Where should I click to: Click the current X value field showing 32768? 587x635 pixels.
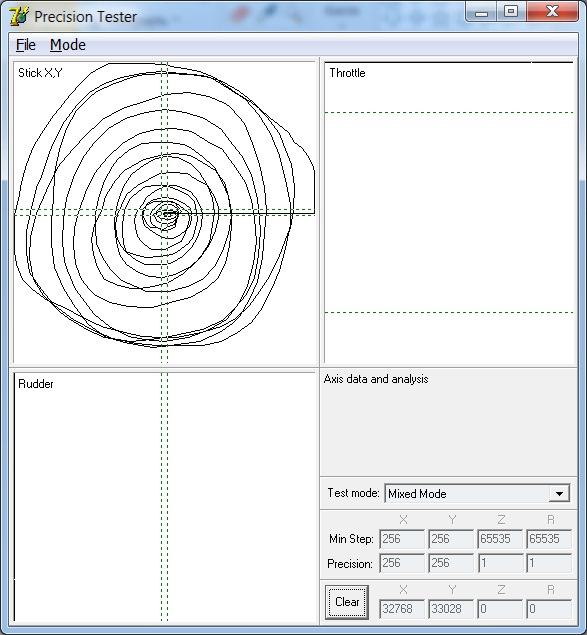[x=402, y=609]
